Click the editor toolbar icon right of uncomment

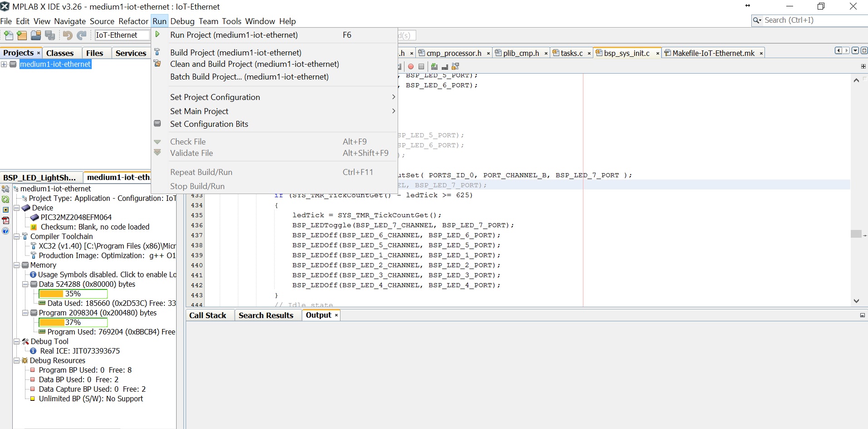[455, 66]
